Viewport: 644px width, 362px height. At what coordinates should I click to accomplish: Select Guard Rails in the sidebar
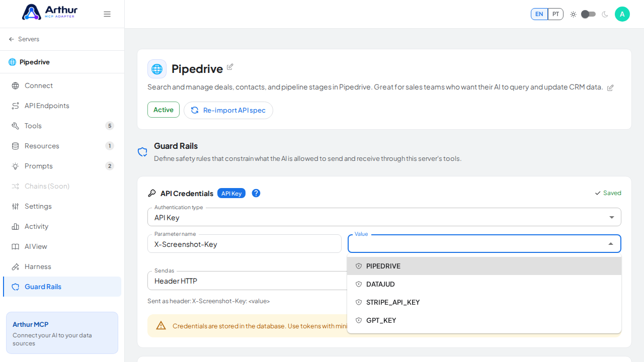point(62,287)
